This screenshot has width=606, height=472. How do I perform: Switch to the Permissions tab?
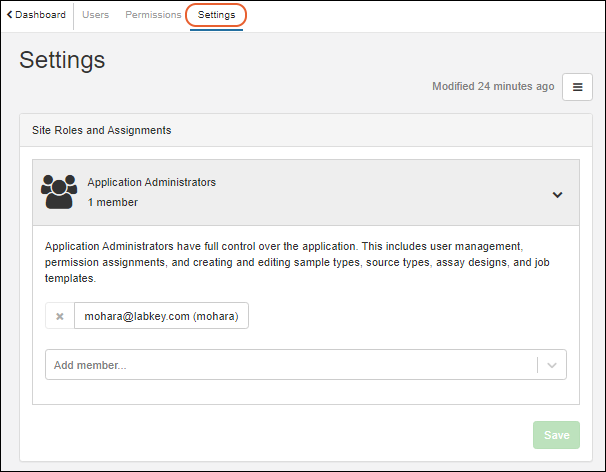point(153,15)
